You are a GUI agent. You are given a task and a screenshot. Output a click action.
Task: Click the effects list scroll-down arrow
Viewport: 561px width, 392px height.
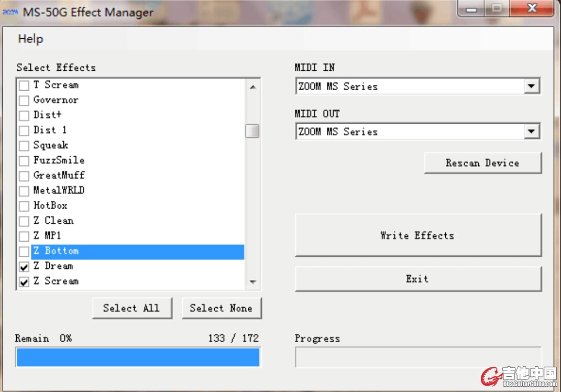coord(252,282)
